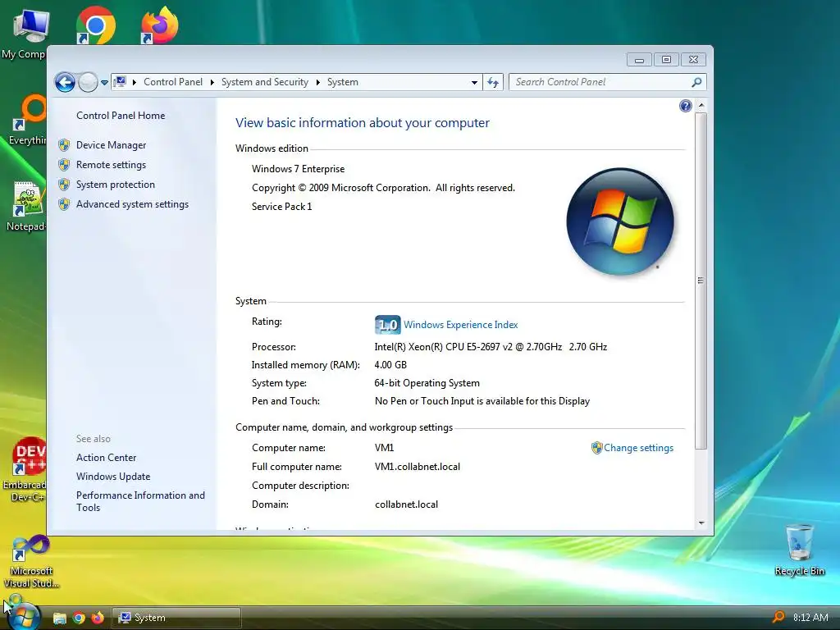Viewport: 840px width, 630px height.
Task: Click the computer icon in address bar
Action: click(121, 81)
